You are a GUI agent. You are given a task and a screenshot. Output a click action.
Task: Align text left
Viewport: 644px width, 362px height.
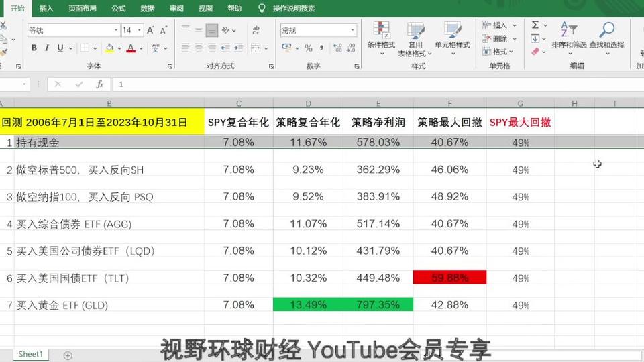[x=186, y=48]
